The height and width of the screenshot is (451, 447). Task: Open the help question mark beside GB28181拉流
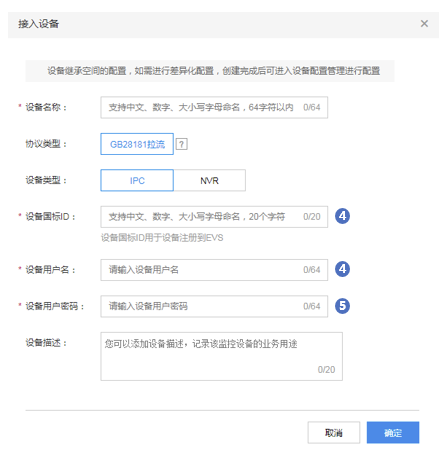point(182,144)
